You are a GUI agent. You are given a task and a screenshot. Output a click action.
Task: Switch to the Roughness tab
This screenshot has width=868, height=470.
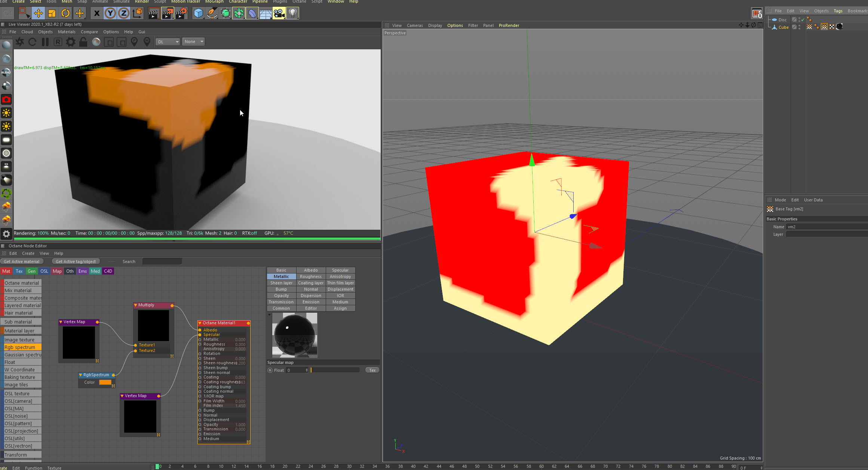tap(310, 276)
